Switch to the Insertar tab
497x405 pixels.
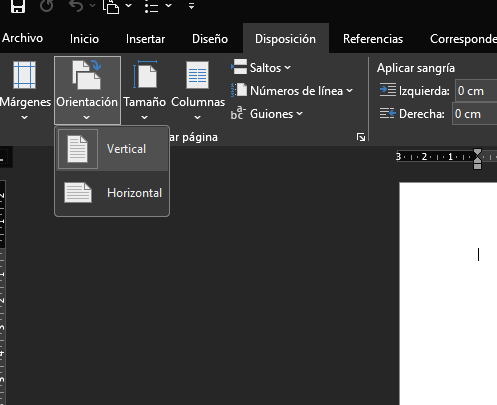(145, 39)
